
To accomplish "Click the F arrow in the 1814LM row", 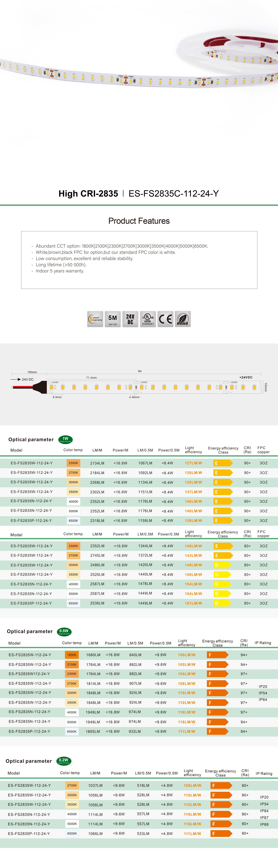I will pyautogui.click(x=217, y=684).
